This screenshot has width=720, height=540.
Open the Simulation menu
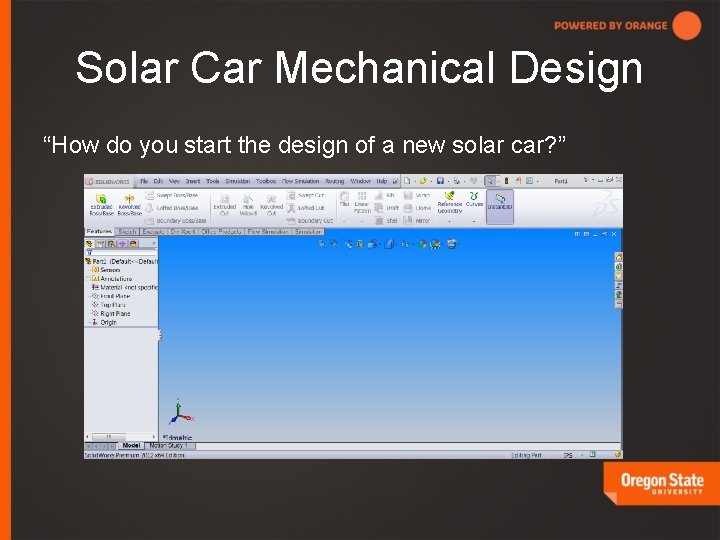click(237, 181)
